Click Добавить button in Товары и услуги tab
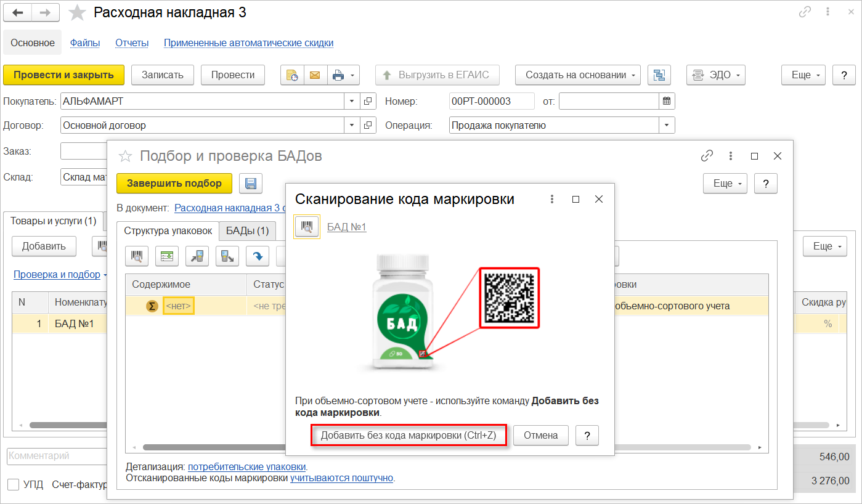The width and height of the screenshot is (862, 504). (44, 246)
